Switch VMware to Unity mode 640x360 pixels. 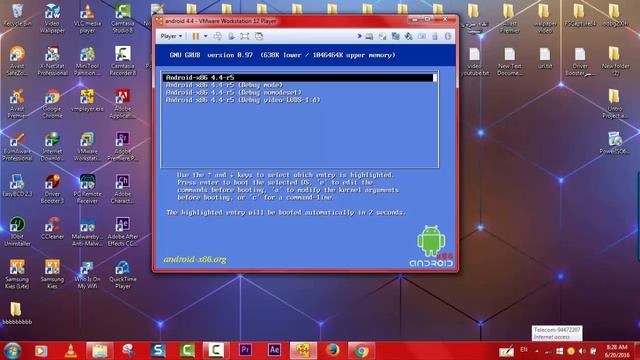[x=259, y=36]
